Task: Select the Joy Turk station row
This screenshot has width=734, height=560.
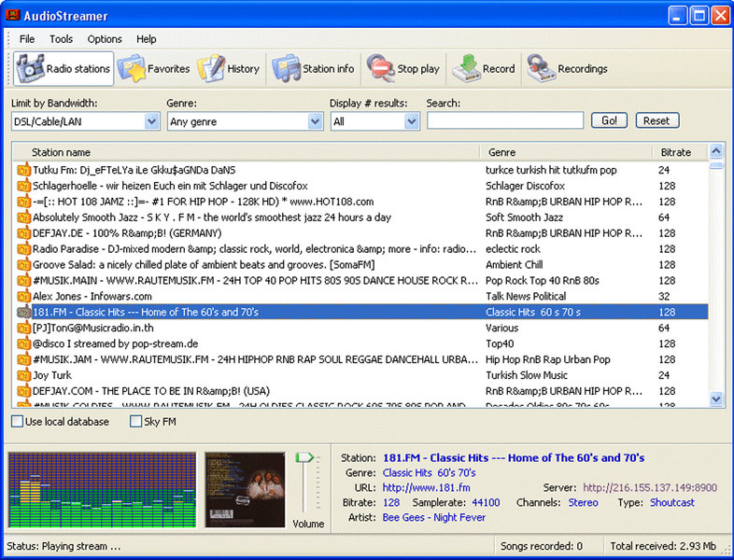Action: [360, 375]
